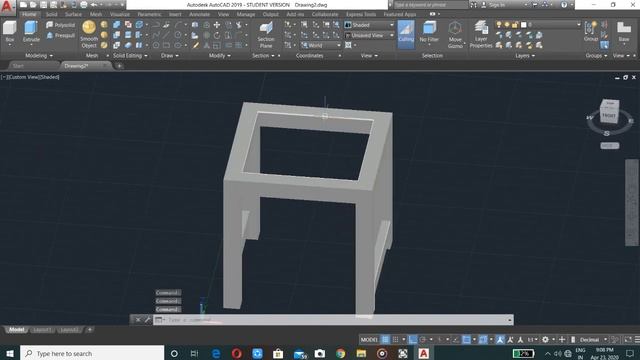Switch to the Model layout tab
This screenshot has height=360, width=640.
click(x=16, y=330)
